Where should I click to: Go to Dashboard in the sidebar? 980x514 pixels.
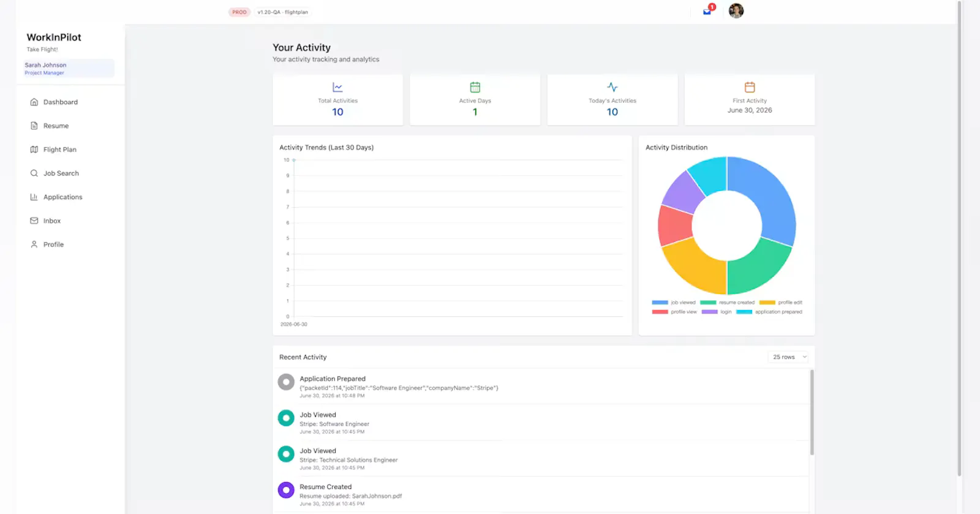pos(61,102)
